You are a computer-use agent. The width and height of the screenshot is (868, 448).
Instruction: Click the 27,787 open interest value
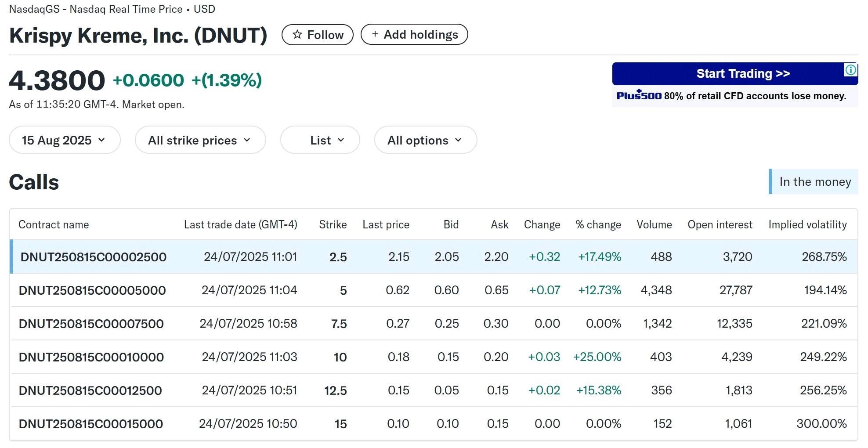tap(736, 290)
